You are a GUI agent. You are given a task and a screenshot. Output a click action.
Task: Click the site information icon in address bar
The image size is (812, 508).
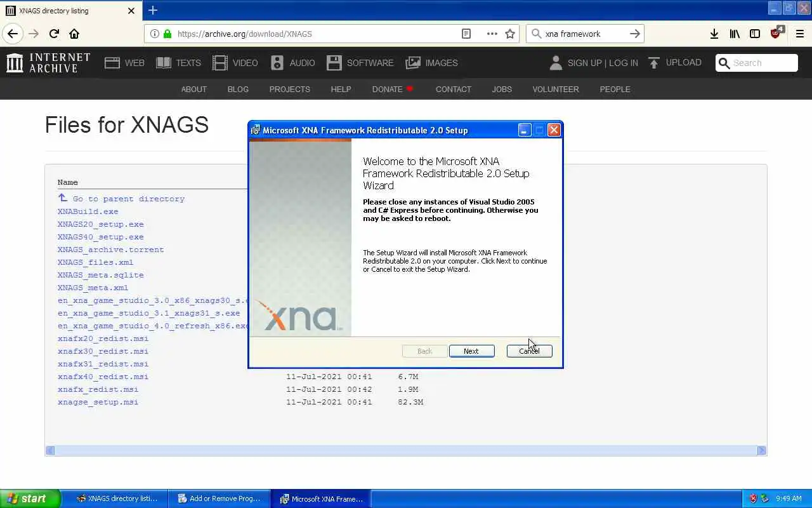[x=155, y=34]
